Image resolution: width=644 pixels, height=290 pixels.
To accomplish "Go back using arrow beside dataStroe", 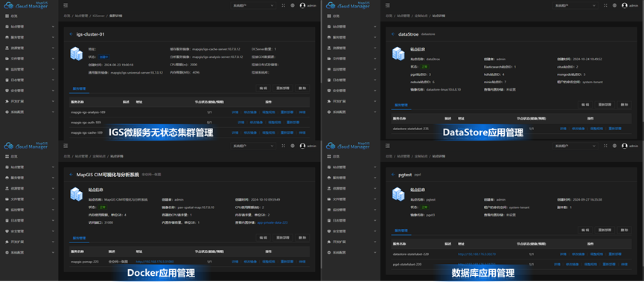I will point(393,34).
